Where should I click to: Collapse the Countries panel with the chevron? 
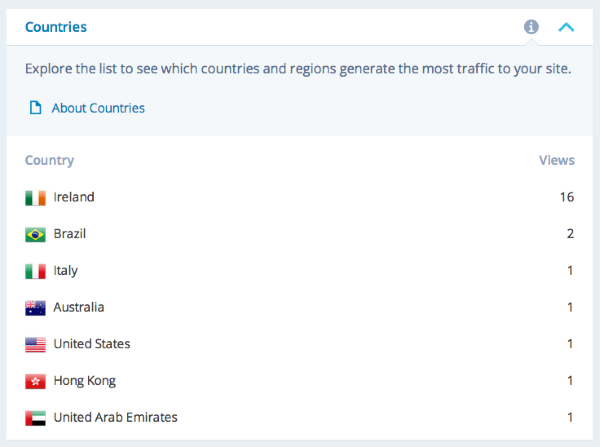[x=566, y=27]
